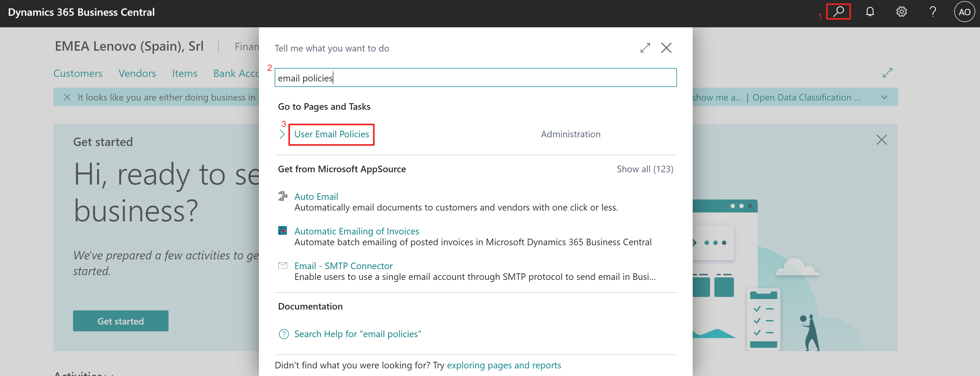
Task: Expand the page to wide view
Action: tap(887, 73)
